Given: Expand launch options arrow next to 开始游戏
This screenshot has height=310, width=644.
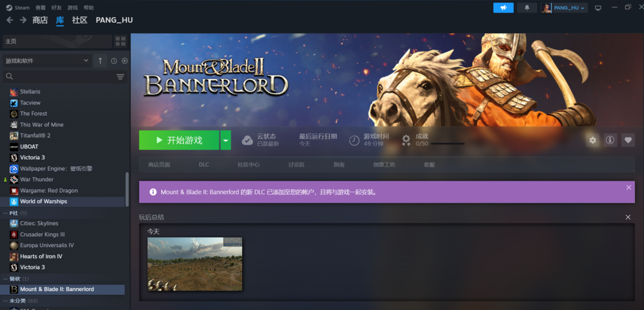Looking at the screenshot, I should point(225,140).
